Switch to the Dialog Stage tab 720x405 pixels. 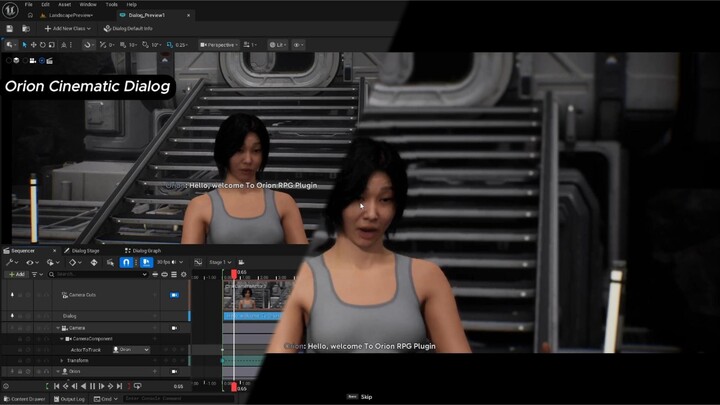[83, 251]
